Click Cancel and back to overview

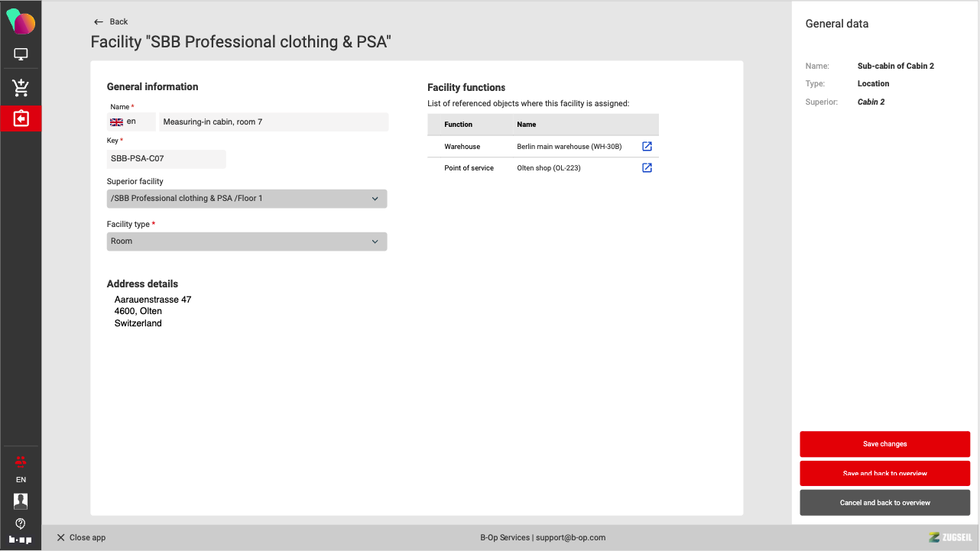pos(884,502)
